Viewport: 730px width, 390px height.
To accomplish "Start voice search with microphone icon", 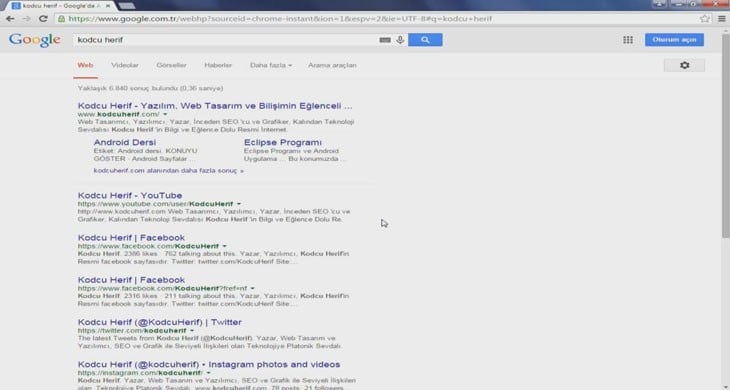I will [400, 40].
